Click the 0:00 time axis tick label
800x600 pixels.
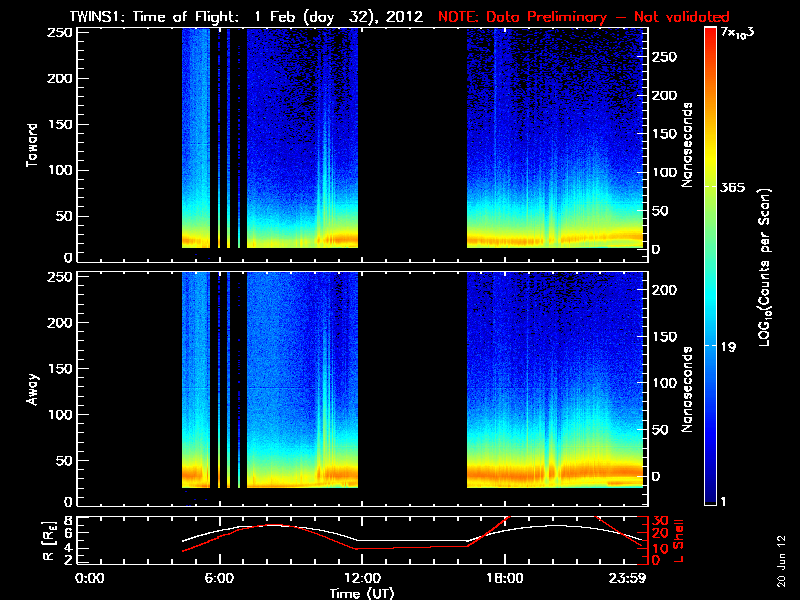[90, 578]
